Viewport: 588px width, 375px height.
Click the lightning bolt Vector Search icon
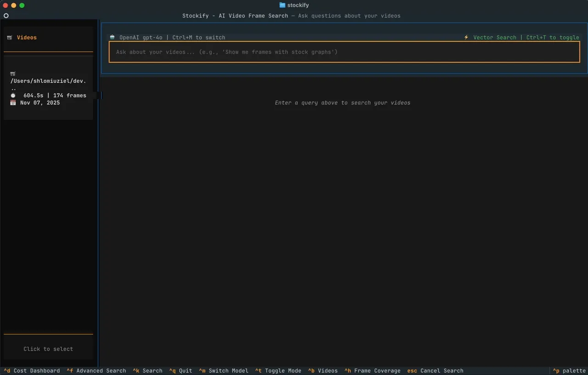[x=466, y=37]
